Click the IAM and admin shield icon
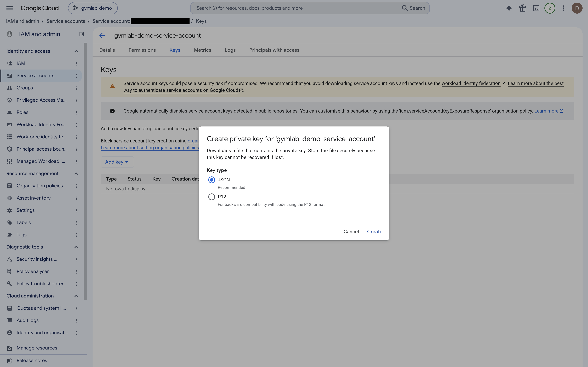588x367 pixels. 10,34
